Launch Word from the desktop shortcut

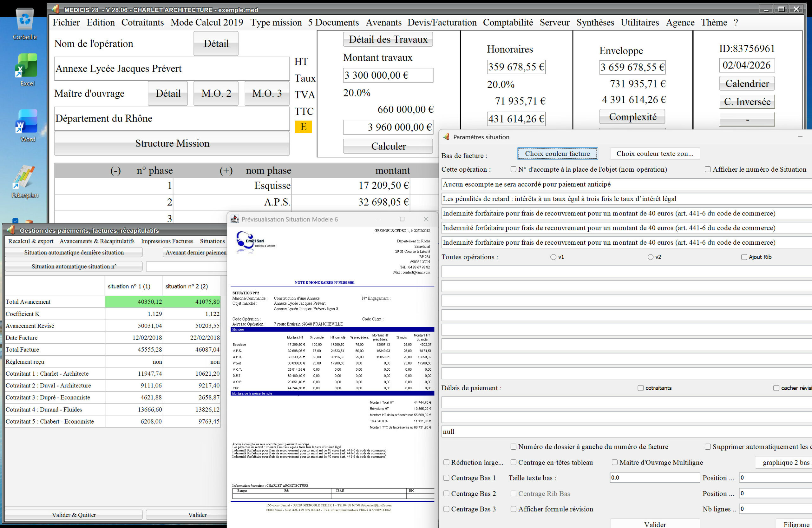click(x=27, y=126)
